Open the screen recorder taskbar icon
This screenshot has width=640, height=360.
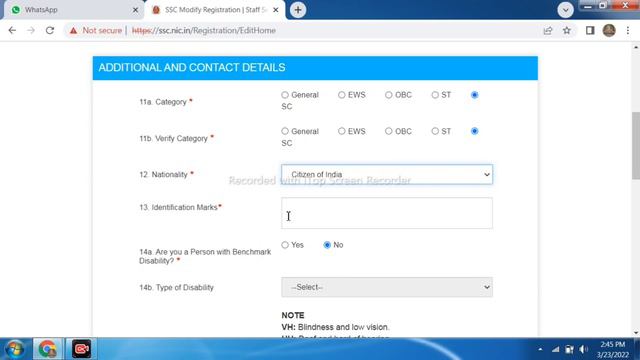coord(81,349)
